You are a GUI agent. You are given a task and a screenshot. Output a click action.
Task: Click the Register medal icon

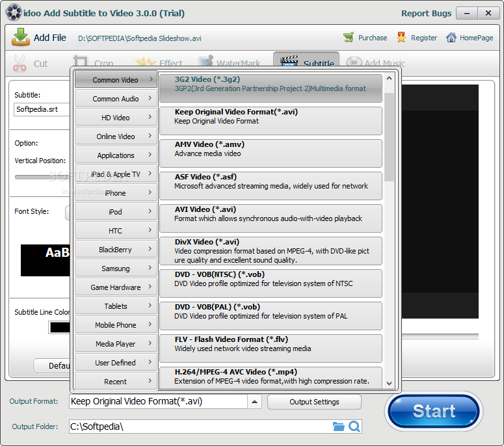(401, 37)
